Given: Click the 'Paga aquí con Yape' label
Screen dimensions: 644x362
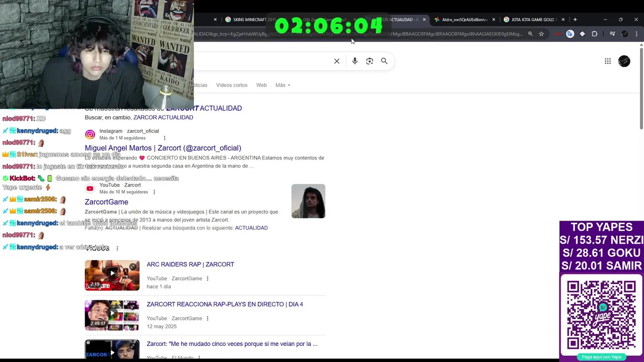Looking at the screenshot, I should 601,357.
